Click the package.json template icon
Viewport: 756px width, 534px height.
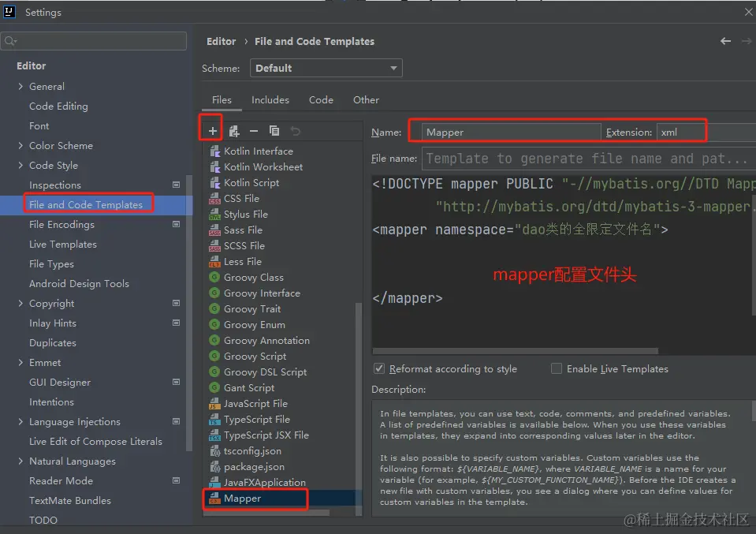[214, 467]
